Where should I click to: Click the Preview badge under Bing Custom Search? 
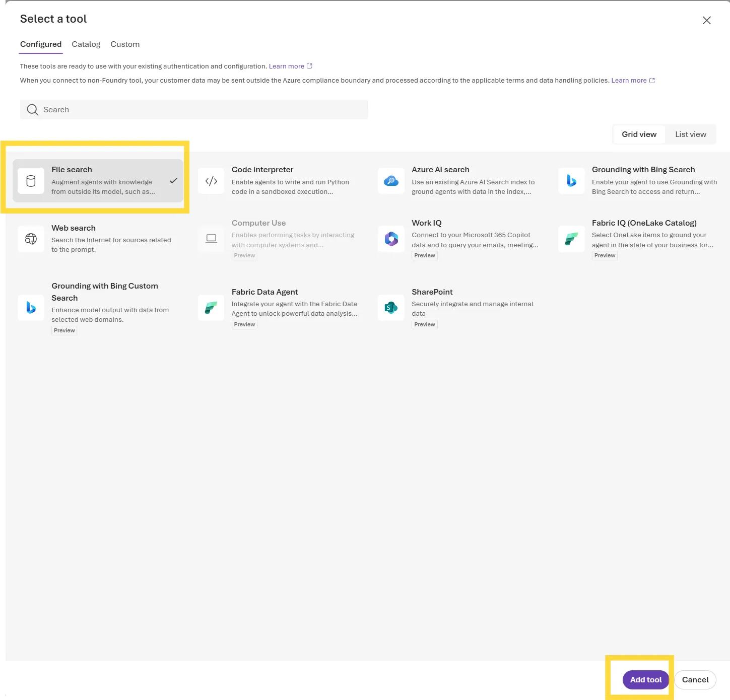pyautogui.click(x=64, y=331)
